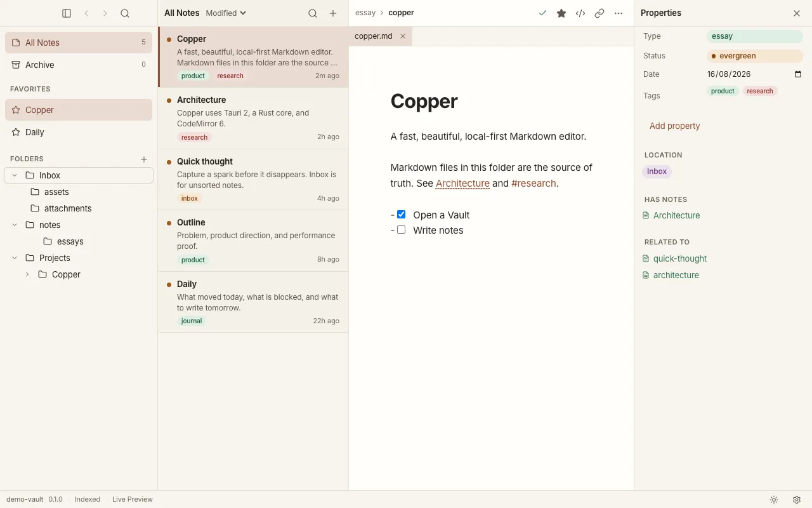The height and width of the screenshot is (508, 812).
Task: Open the Architecture note card
Action: 253,118
